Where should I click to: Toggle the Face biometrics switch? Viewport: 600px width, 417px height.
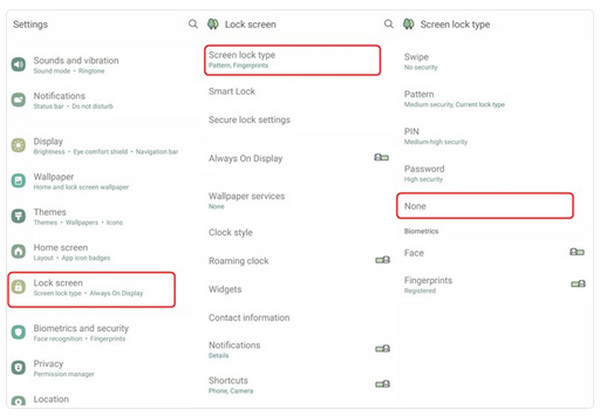click(577, 252)
